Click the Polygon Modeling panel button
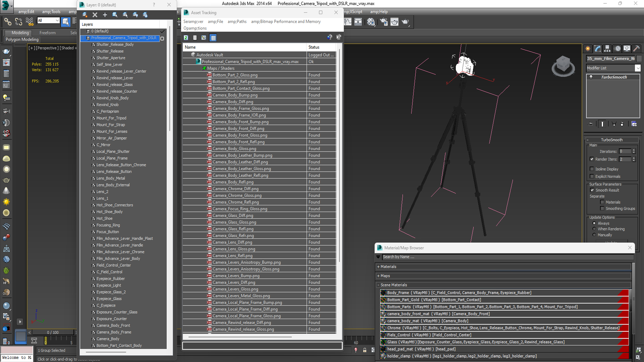 (22, 40)
